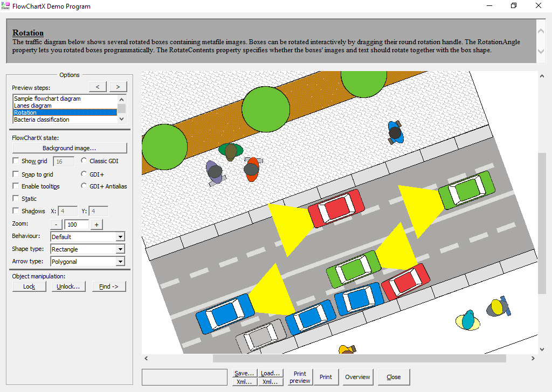Open the Print preview

point(300,377)
